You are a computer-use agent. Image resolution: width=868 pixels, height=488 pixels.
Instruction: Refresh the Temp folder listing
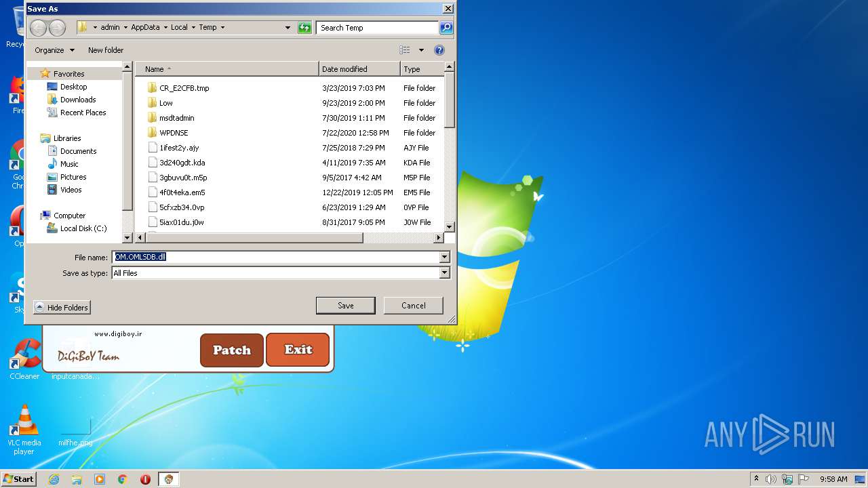point(304,28)
